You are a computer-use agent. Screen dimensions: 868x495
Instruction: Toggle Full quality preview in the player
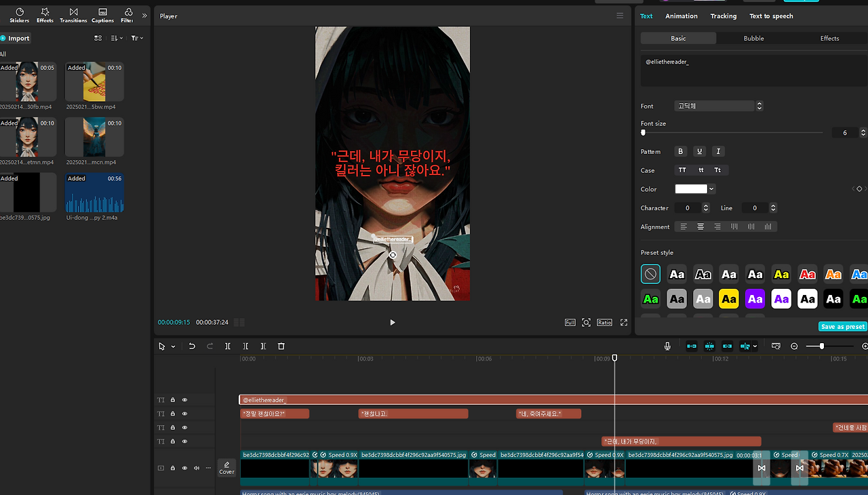[x=570, y=323]
